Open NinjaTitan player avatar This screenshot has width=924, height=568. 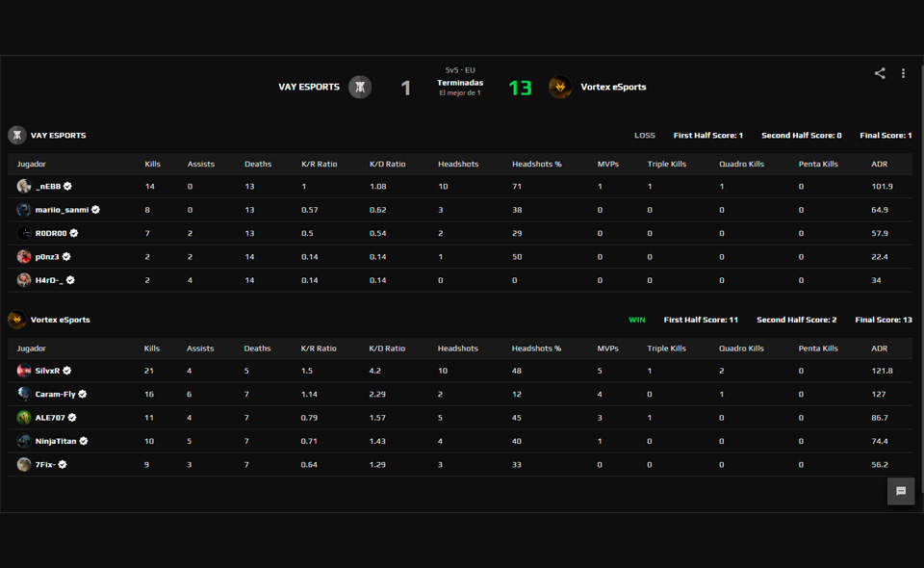pos(23,441)
